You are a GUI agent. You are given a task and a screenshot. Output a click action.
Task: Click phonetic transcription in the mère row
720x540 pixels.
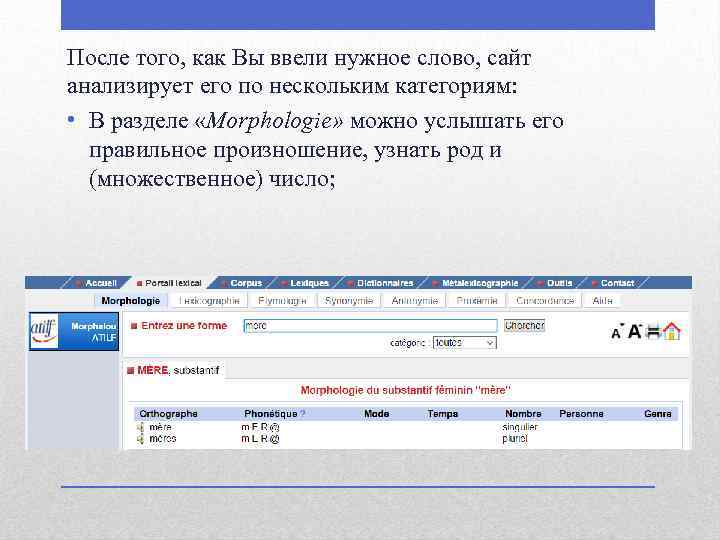260,428
